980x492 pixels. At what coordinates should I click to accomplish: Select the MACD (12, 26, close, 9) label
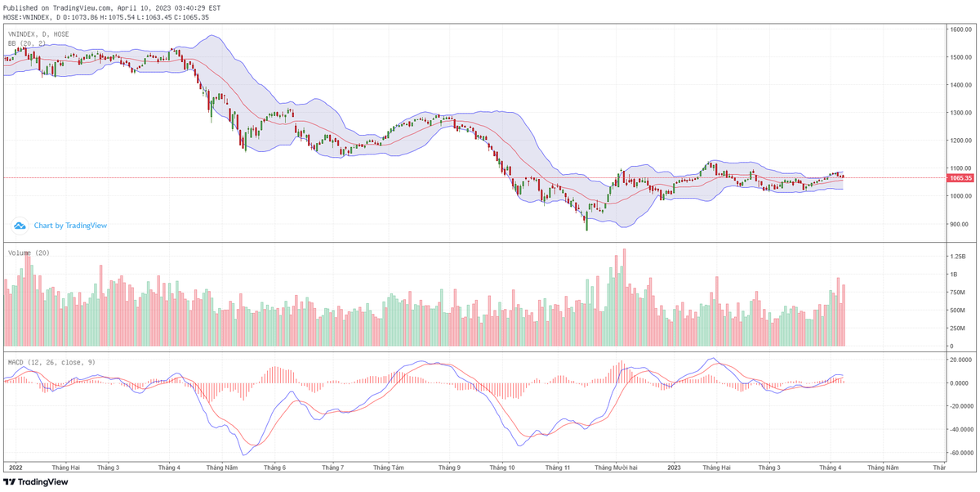52,361
